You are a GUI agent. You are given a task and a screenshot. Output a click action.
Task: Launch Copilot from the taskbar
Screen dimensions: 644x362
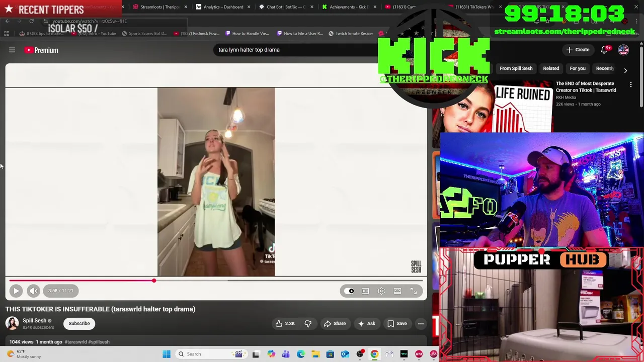[271, 354]
